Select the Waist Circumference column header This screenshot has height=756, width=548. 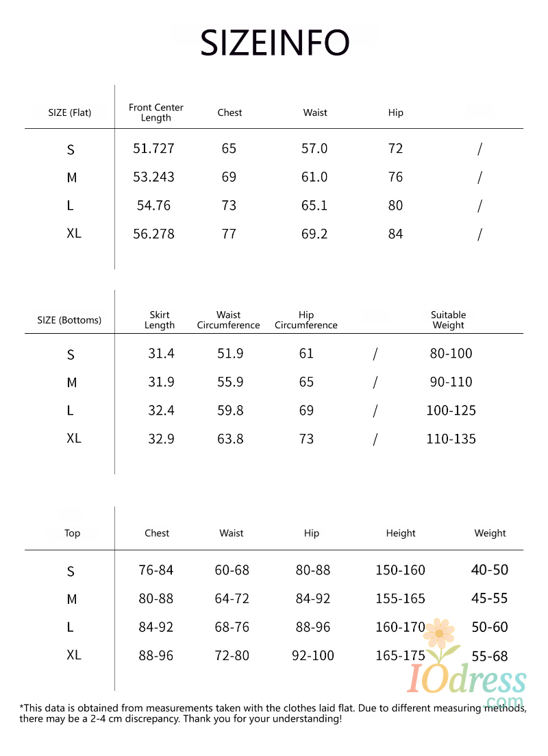[229, 320]
